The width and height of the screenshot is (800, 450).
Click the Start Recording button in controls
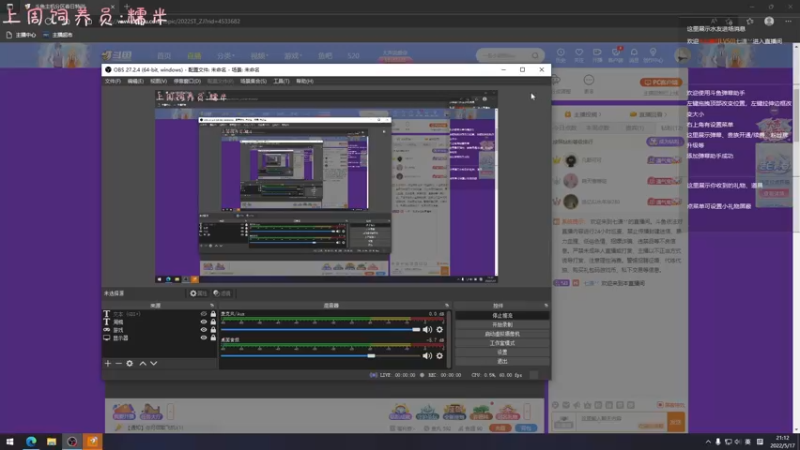[x=502, y=324]
